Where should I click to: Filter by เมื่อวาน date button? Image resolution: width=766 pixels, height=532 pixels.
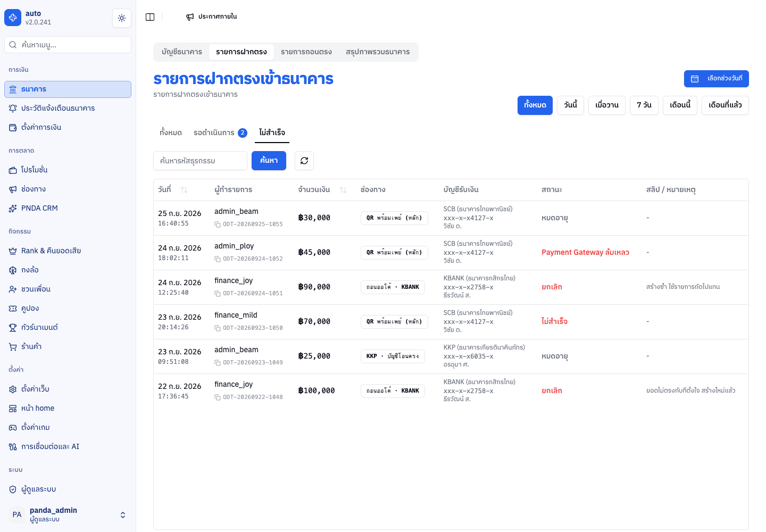coord(607,105)
